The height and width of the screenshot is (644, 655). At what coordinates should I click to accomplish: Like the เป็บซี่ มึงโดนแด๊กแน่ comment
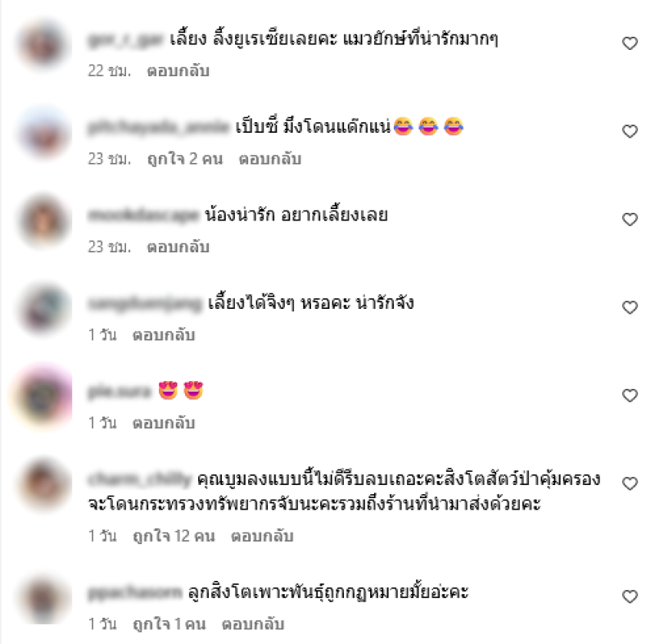pos(630,131)
